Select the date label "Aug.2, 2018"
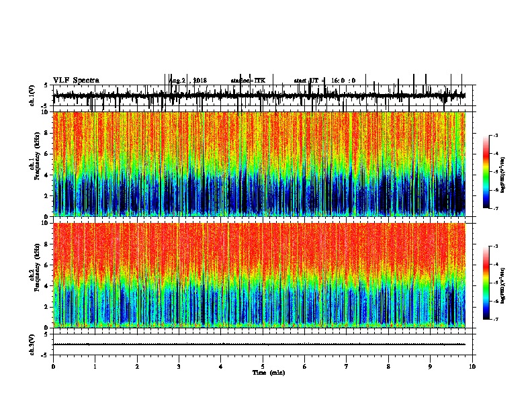532x411 pixels. pyautogui.click(x=188, y=81)
